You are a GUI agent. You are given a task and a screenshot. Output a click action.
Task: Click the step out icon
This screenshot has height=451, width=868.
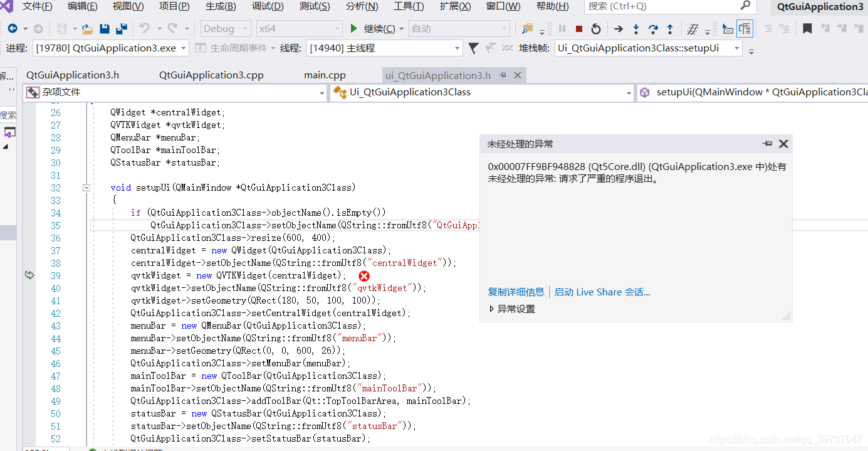[670, 29]
